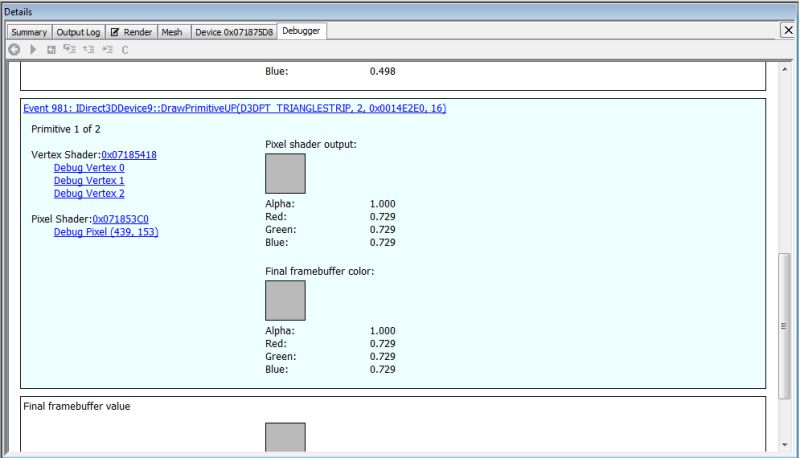Click the vertical scrollbar up arrow
This screenshot has height=458, width=800.
pyautogui.click(x=785, y=69)
